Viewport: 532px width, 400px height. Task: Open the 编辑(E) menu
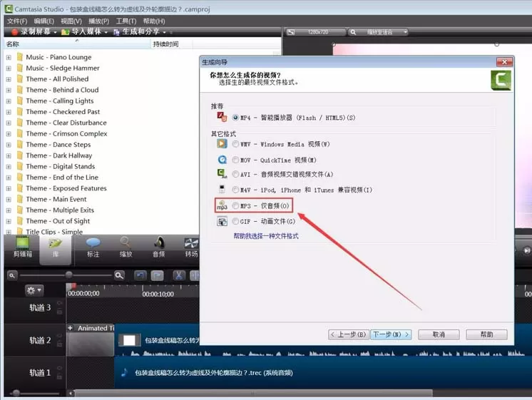(44, 21)
